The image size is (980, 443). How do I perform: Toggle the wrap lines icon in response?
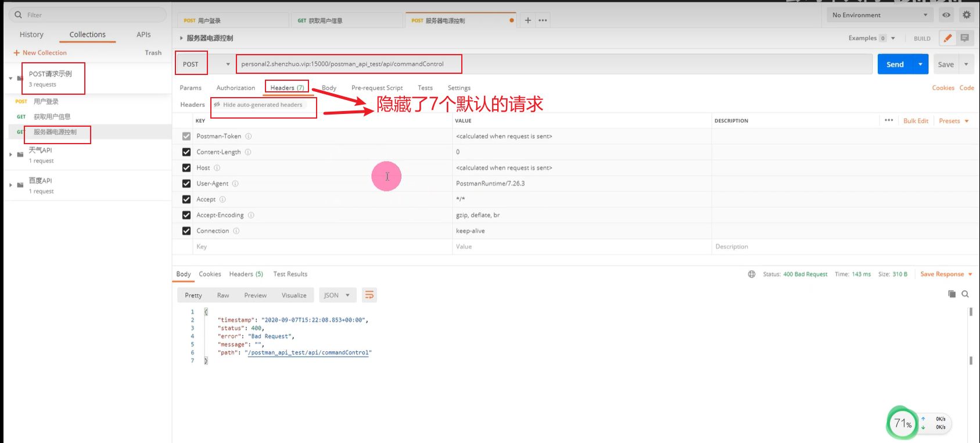(x=369, y=295)
